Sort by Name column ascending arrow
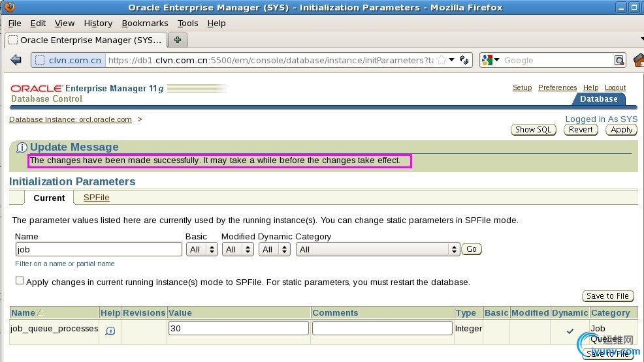 point(40,313)
